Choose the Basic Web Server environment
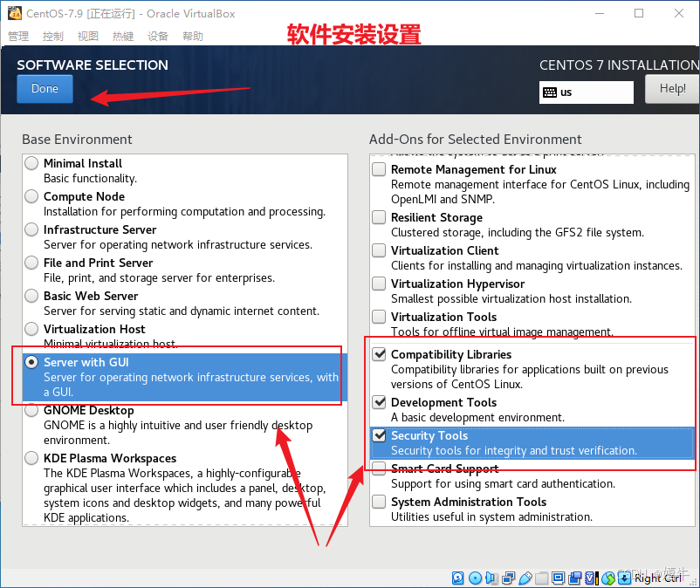Screen dimensions: 700x588 pos(31,296)
